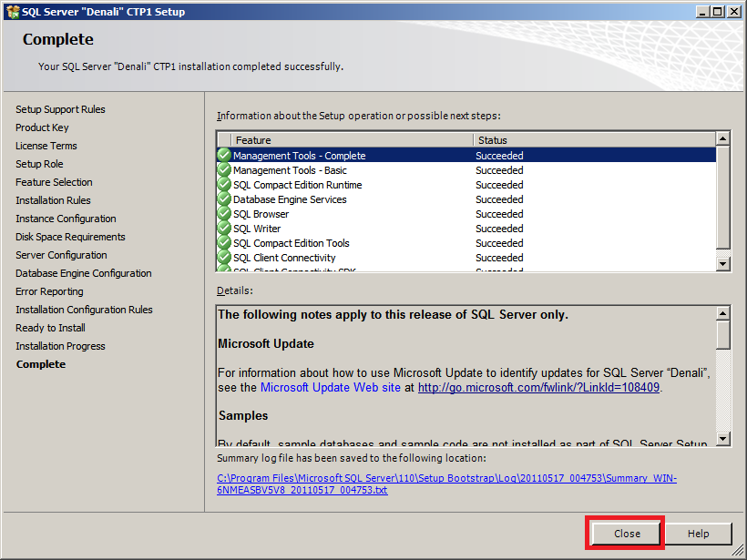
Task: Select the SQL Writer row
Action: click(x=466, y=229)
